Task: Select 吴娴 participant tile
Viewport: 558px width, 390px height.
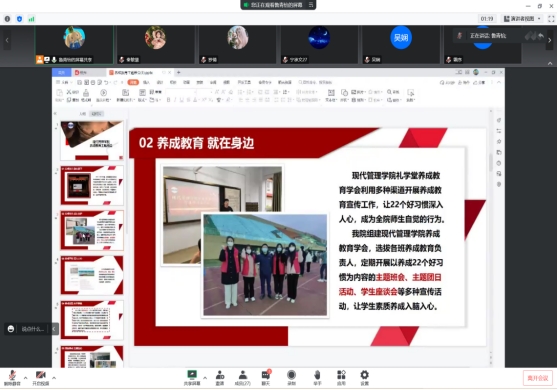Action: coord(401,44)
